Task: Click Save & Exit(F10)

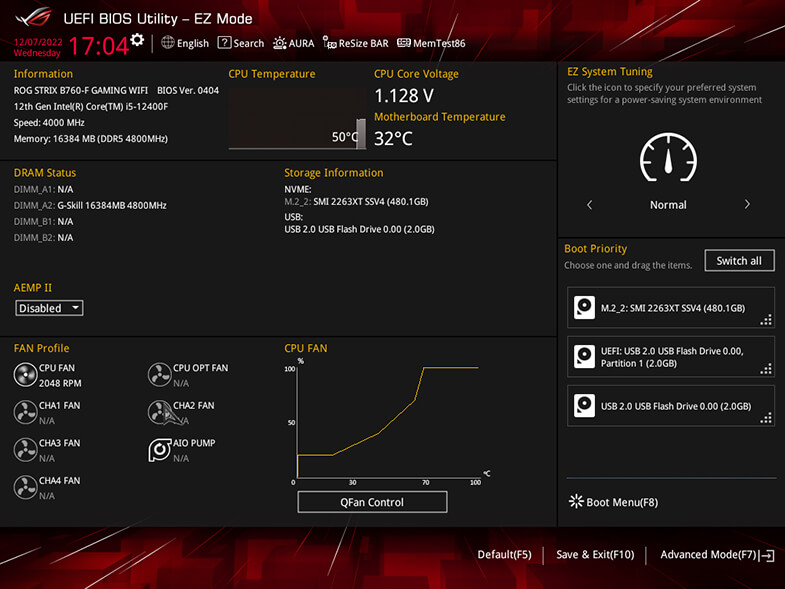Action: pos(595,554)
